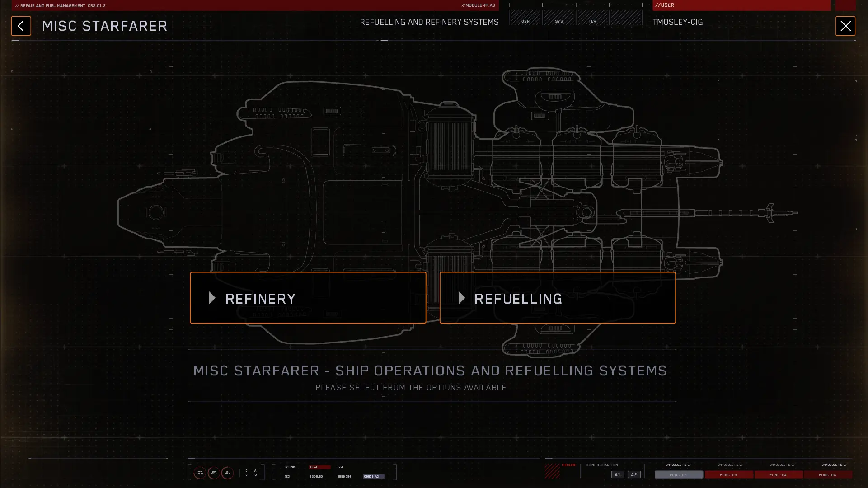This screenshot has height=488, width=868.
Task: Select the unlabeled hatched tab after TER
Action: [626, 19]
